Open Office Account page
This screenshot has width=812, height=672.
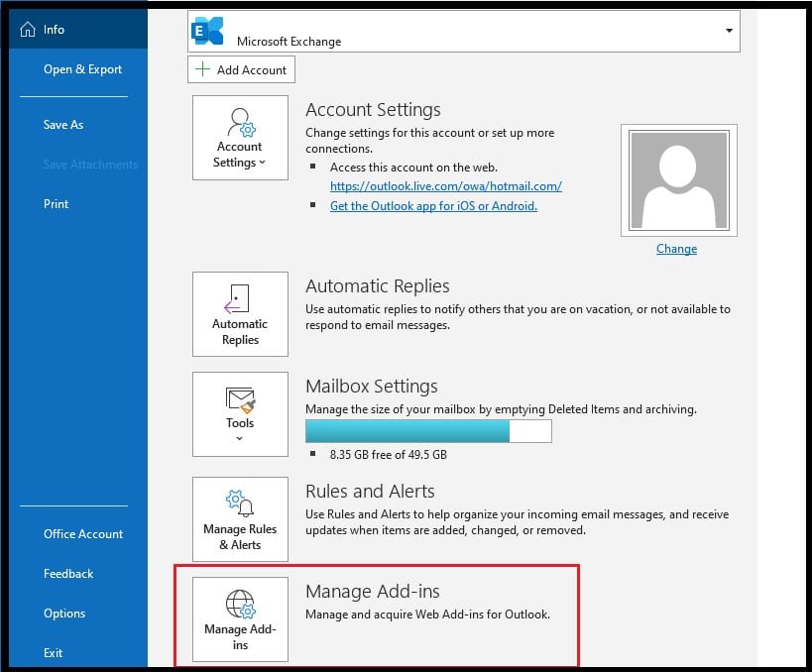click(x=83, y=534)
